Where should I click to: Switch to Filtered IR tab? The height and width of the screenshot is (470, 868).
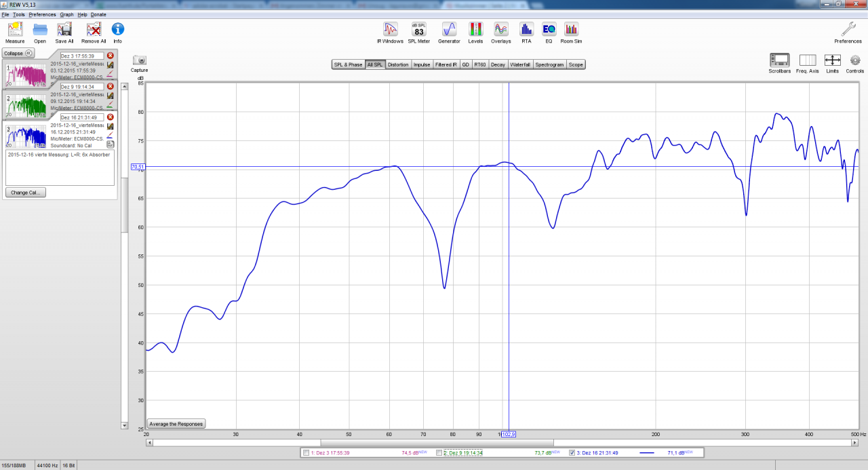click(x=446, y=64)
